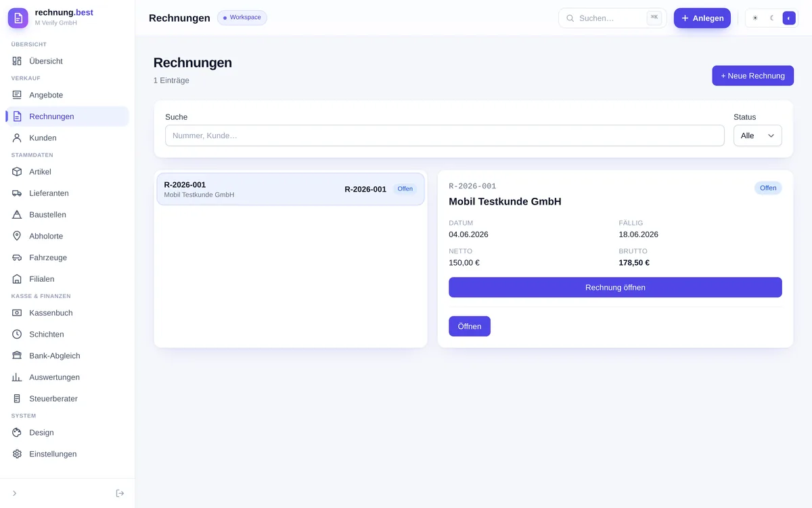Open Einstellungen
The image size is (812, 508).
pyautogui.click(x=67, y=454)
